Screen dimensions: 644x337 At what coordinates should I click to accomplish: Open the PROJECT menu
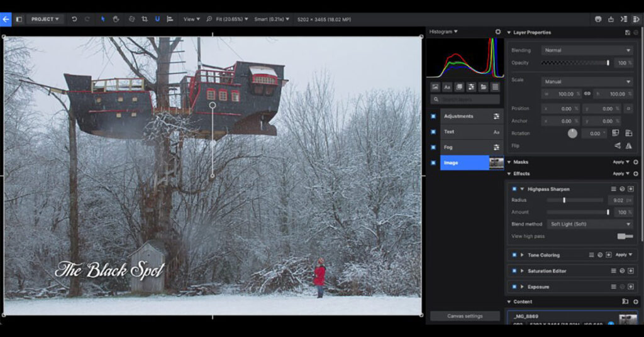click(45, 19)
